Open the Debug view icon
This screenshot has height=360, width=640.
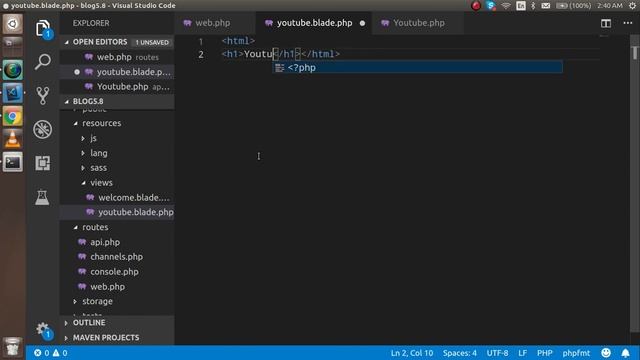[43, 130]
